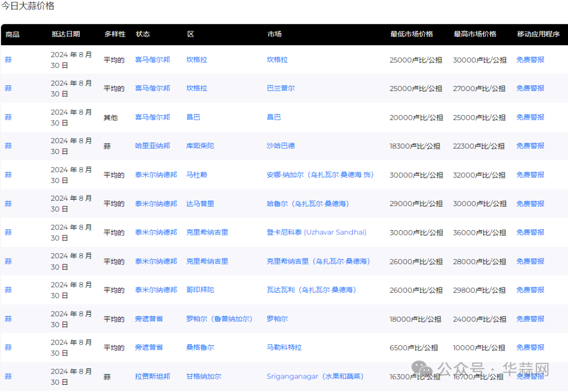Open the 甘格纳加尔 district link
This screenshot has height=392, width=568.
click(x=204, y=376)
